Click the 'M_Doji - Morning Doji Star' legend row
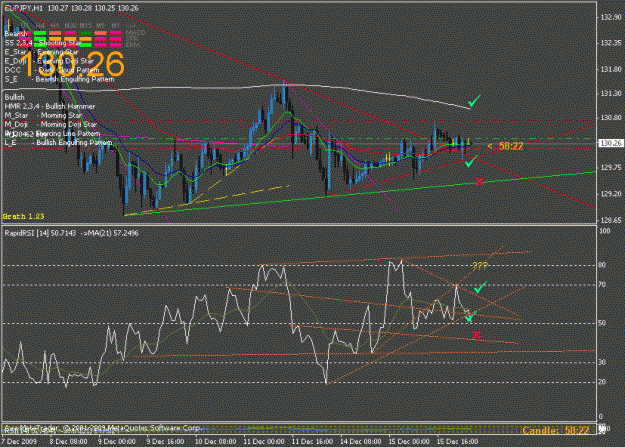The height and width of the screenshot is (447, 625). [x=51, y=124]
